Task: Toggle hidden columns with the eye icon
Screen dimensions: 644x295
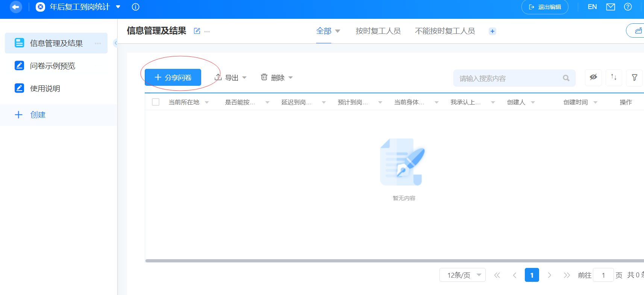Action: coord(594,78)
